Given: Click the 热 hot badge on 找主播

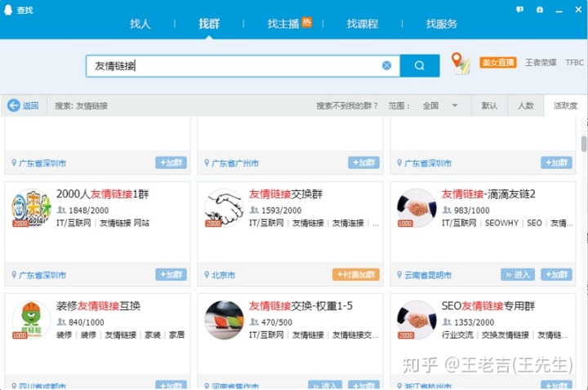Looking at the screenshot, I should coord(307,21).
